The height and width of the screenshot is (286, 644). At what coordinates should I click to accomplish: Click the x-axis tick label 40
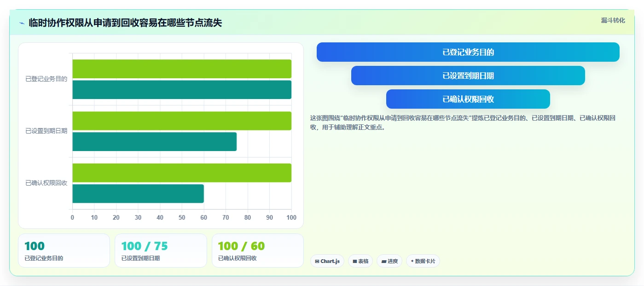(160, 217)
